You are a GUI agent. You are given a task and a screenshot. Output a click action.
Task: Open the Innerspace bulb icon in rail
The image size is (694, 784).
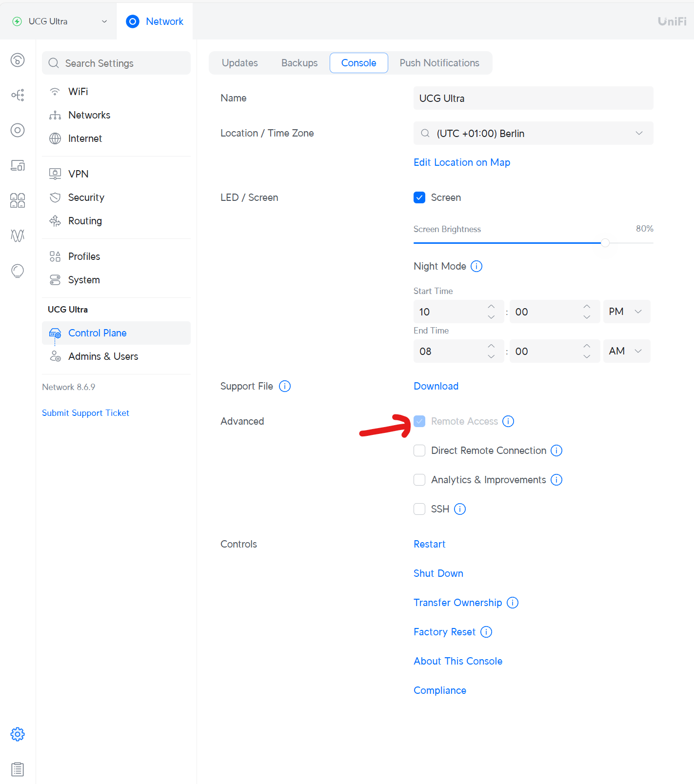[18, 271]
